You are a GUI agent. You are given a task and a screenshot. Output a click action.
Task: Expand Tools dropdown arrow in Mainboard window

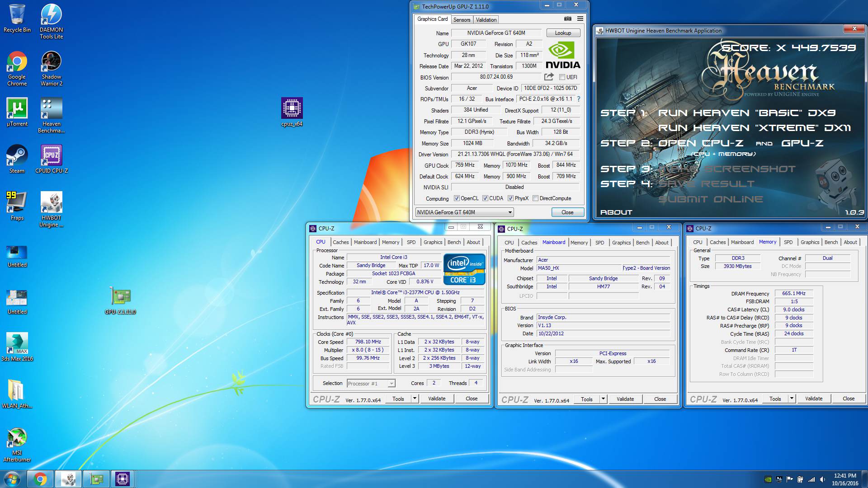[x=603, y=399]
